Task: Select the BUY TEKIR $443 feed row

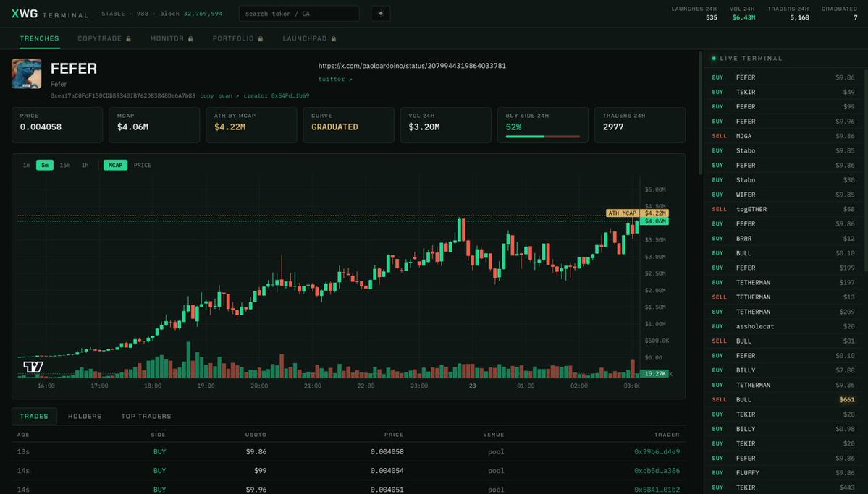Action: [x=783, y=487]
